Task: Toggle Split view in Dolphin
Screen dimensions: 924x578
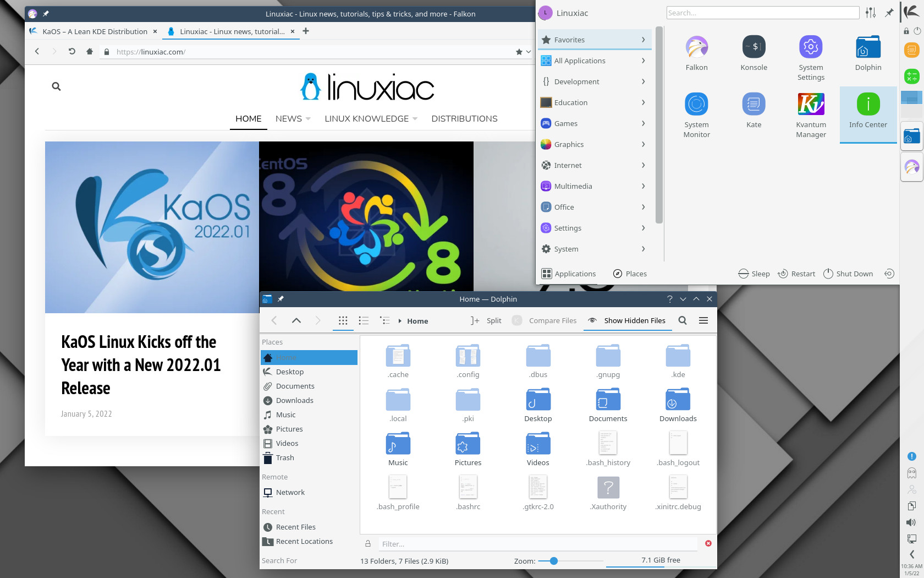Action: (x=486, y=320)
